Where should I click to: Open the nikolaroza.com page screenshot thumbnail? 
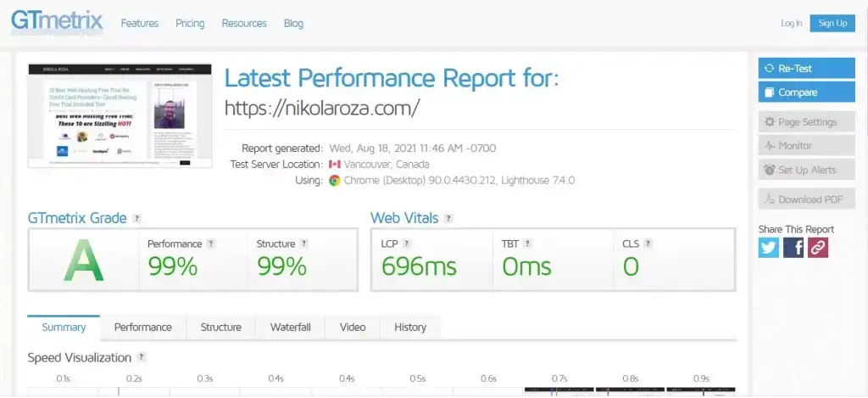[x=119, y=115]
